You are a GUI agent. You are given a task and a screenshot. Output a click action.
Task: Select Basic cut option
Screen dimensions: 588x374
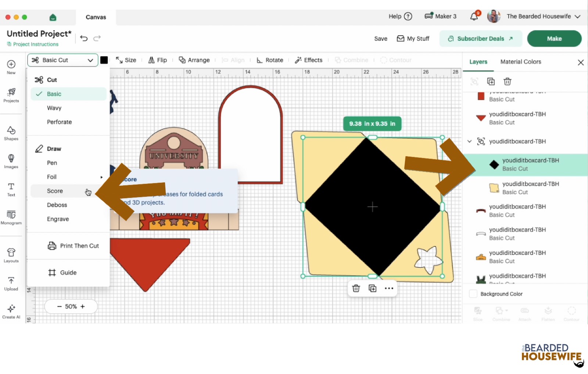tap(69, 94)
